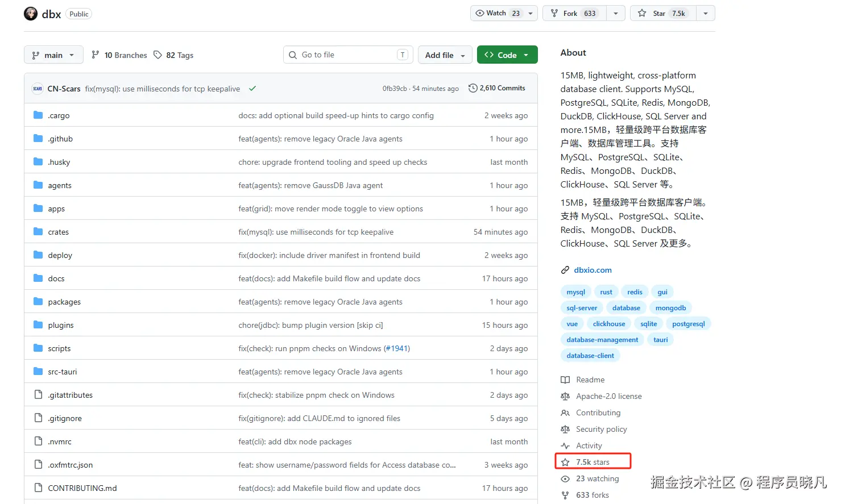The width and height of the screenshot is (841, 504).
Task: Click the packages folder icon
Action: 38,302
